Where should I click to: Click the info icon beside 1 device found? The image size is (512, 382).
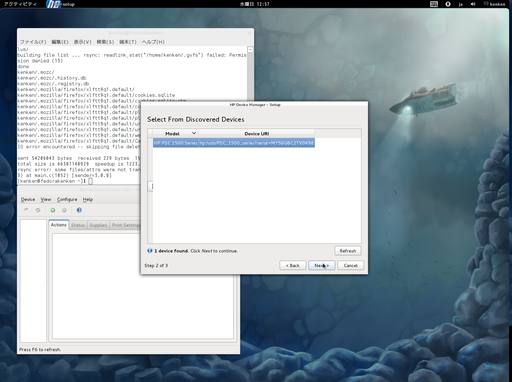pyautogui.click(x=150, y=251)
